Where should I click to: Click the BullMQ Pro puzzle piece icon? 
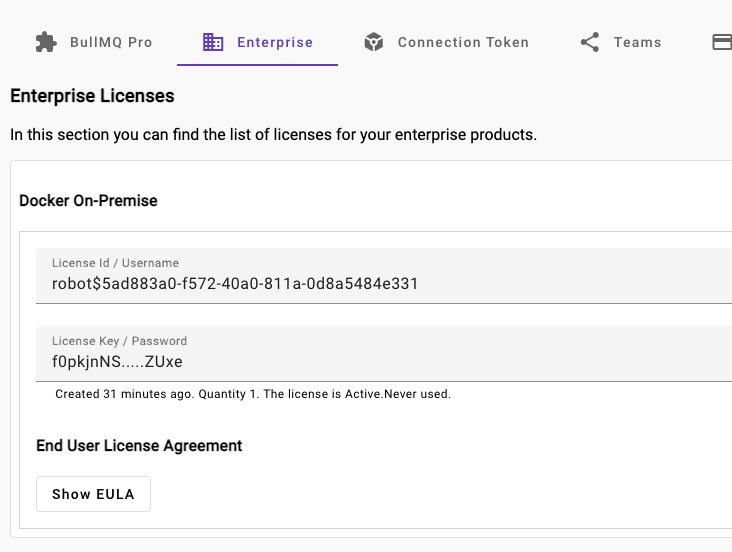point(46,42)
